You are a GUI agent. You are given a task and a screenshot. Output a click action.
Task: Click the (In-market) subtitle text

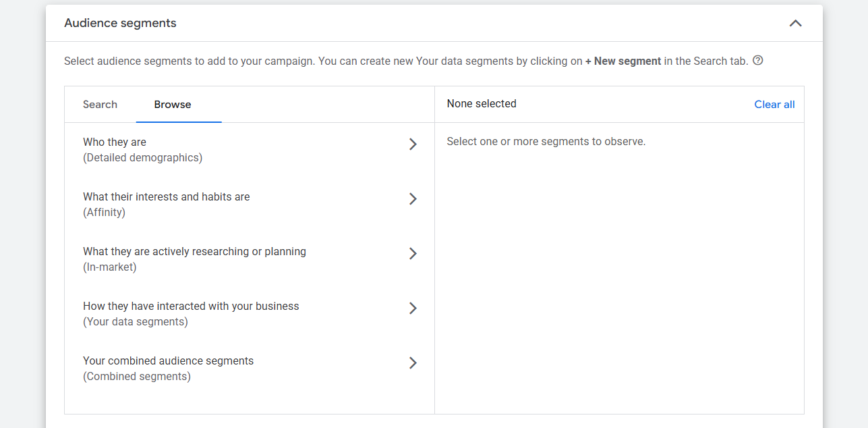(x=109, y=267)
